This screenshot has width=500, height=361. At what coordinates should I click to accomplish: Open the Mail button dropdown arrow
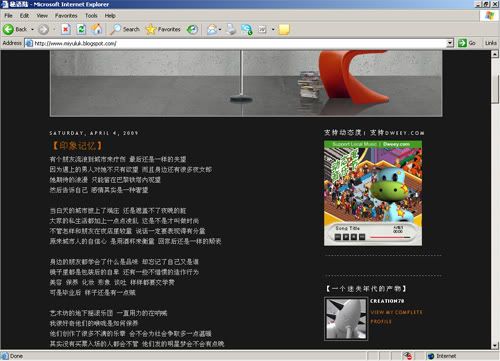coord(220,30)
